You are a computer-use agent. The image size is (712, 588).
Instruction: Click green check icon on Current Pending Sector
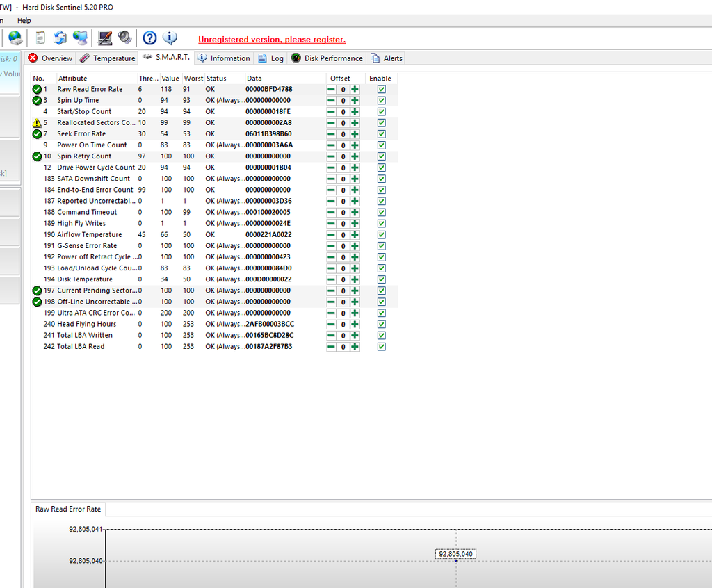click(38, 291)
